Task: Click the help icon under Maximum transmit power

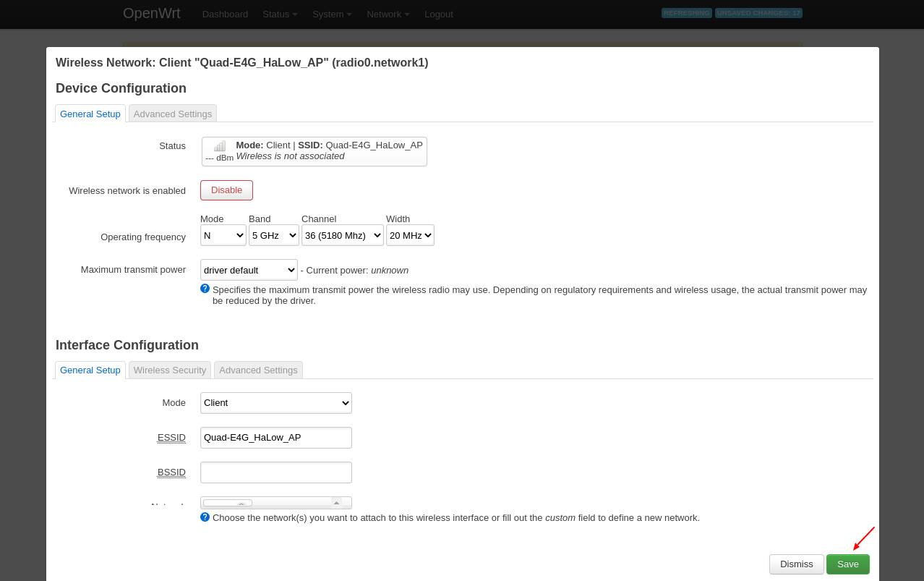Action: point(205,289)
